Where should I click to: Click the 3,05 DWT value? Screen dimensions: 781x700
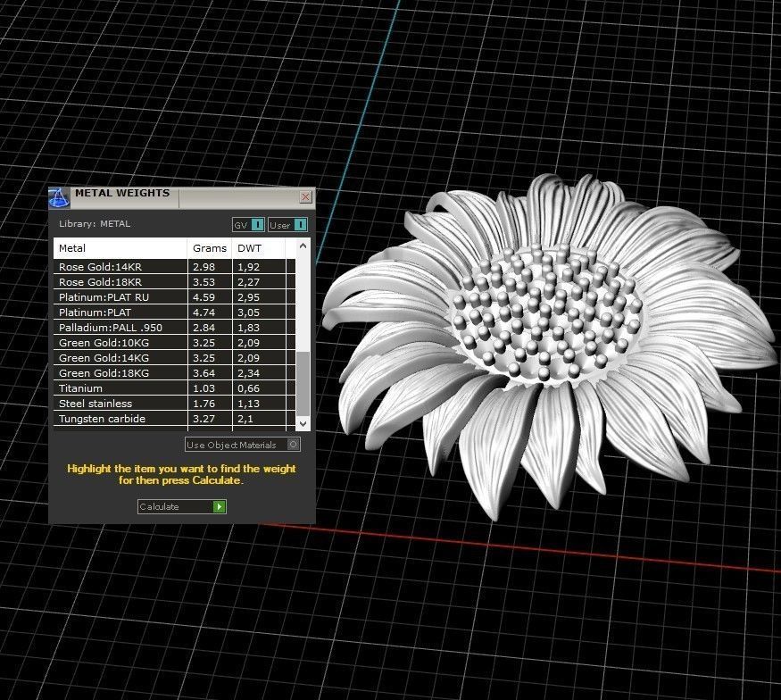(248, 312)
